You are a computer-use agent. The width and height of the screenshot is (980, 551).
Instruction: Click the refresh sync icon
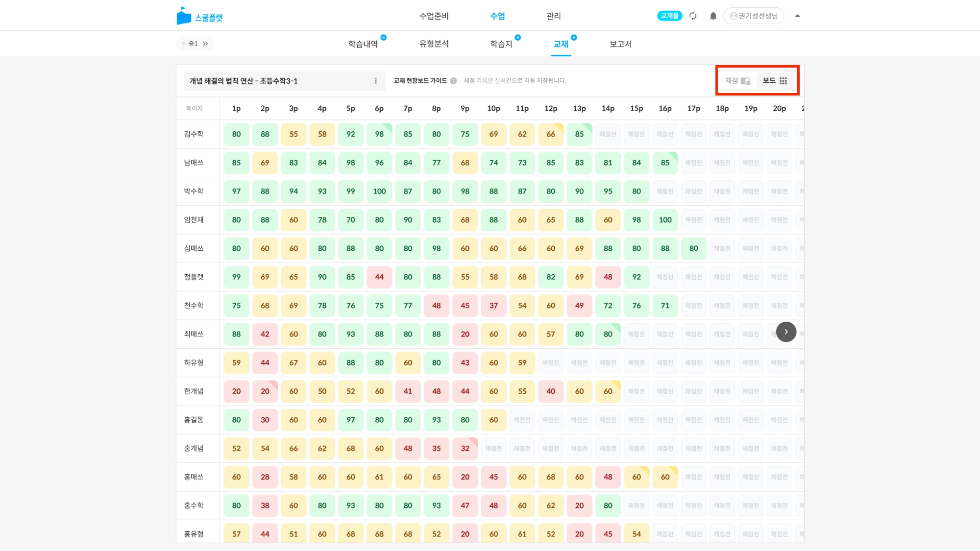click(x=693, y=16)
